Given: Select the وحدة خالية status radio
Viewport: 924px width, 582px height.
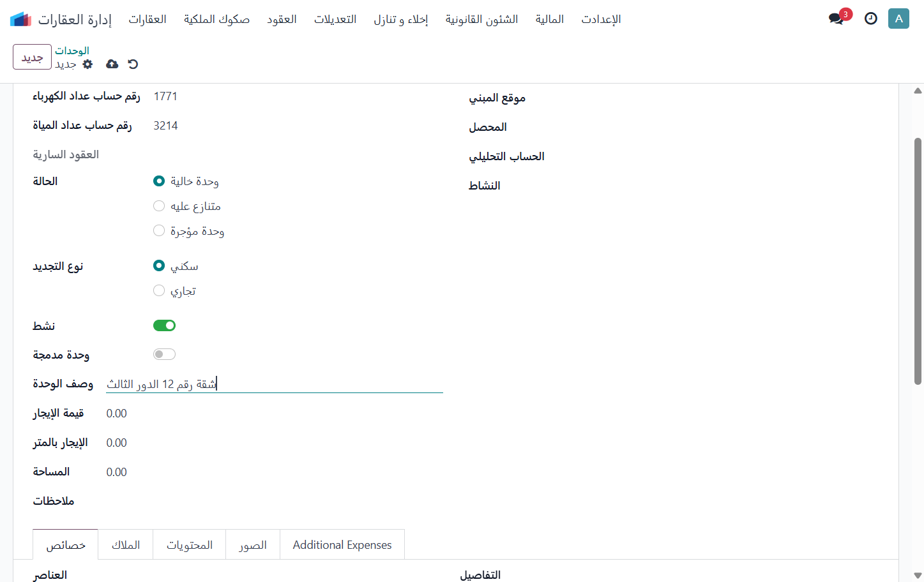Looking at the screenshot, I should [159, 181].
